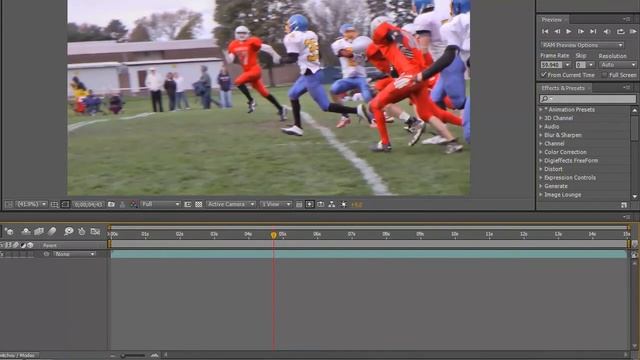
Task: Select the Distort effects category
Action: pos(553,169)
